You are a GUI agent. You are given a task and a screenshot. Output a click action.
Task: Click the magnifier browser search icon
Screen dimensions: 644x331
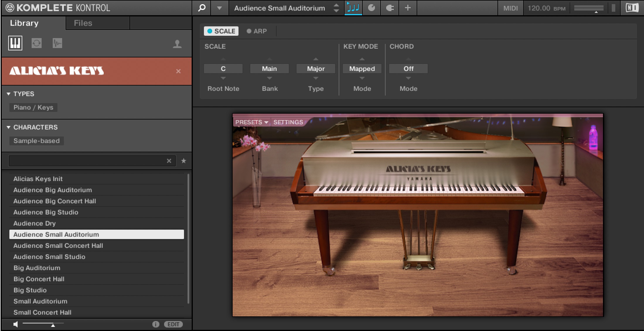[x=202, y=8]
